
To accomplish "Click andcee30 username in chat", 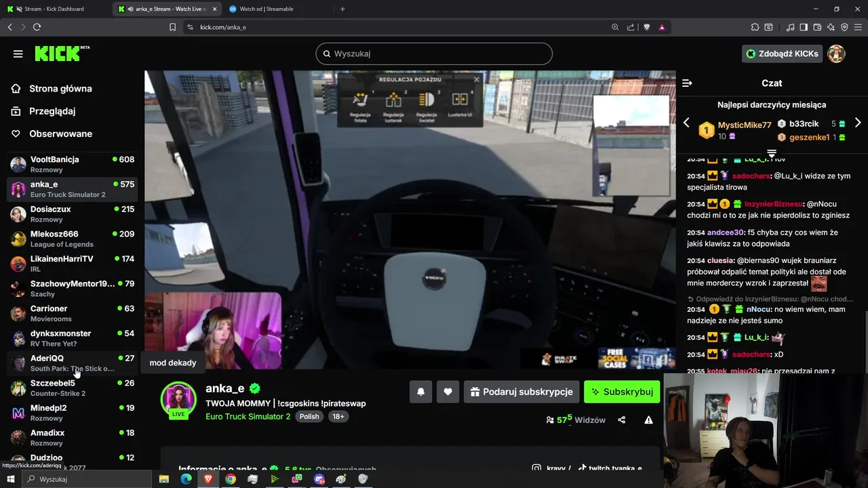I will point(726,232).
